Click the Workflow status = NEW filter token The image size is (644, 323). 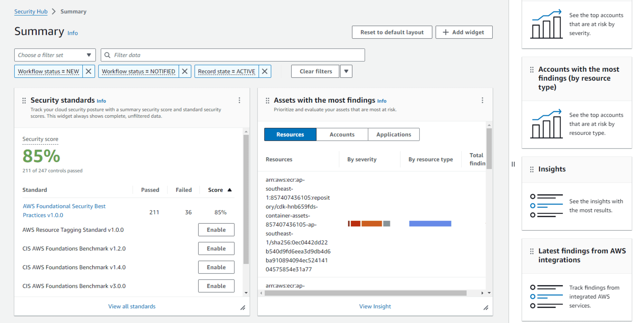coord(49,71)
